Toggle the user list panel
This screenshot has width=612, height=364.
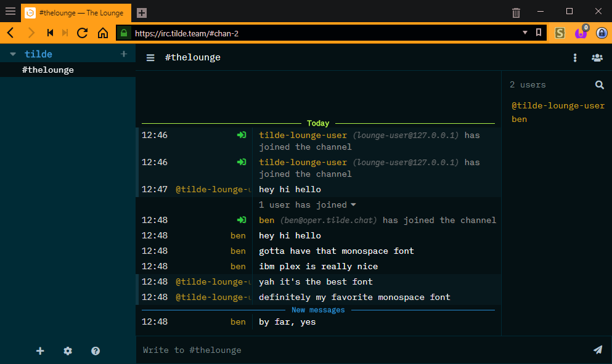(x=597, y=58)
